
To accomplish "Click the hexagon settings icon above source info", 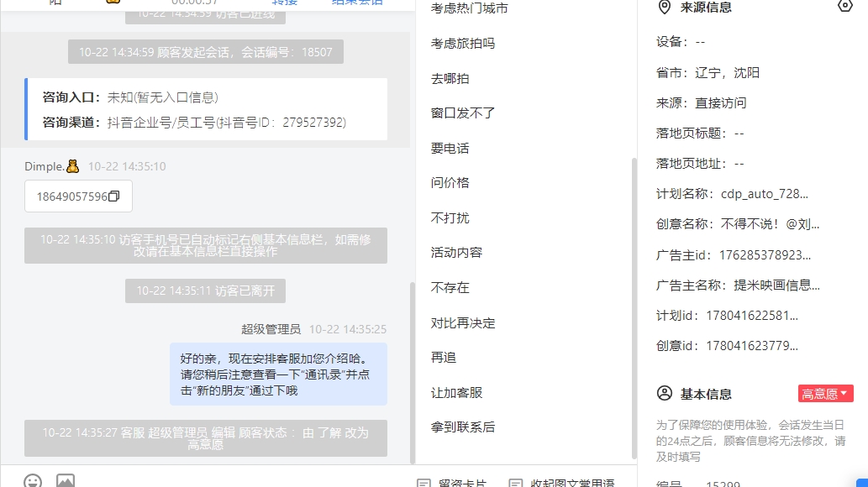I will [844, 6].
